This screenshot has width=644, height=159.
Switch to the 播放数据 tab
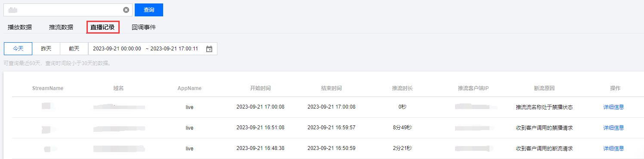[x=20, y=27]
